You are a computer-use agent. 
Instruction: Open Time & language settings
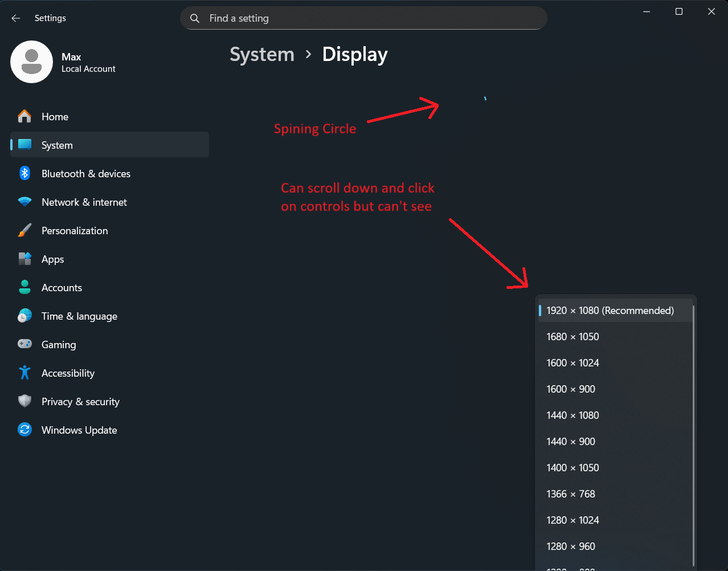(x=109, y=316)
